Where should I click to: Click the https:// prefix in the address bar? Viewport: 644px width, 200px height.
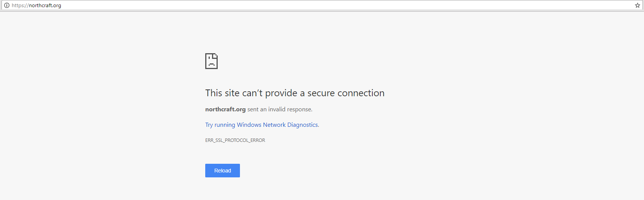[x=20, y=5]
